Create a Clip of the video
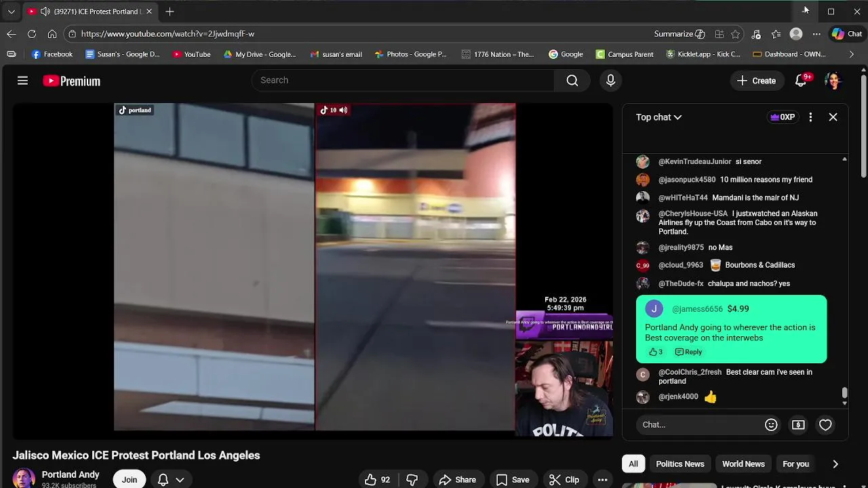 point(564,480)
